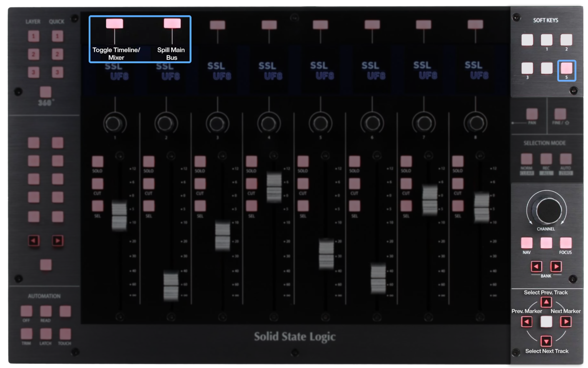Click the highlighted soft key 5
Screen dimensions: 588x368
(566, 68)
